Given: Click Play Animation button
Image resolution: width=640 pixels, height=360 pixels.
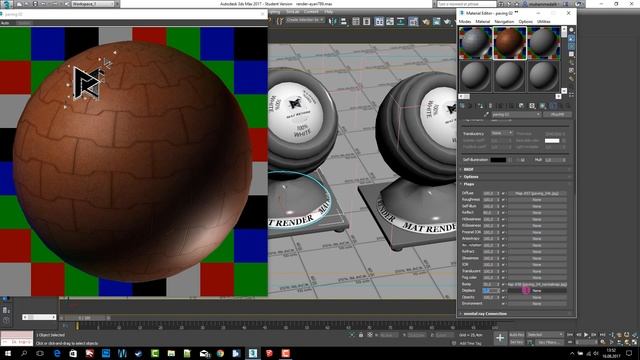Looking at the screenshot, I should coord(586,335).
